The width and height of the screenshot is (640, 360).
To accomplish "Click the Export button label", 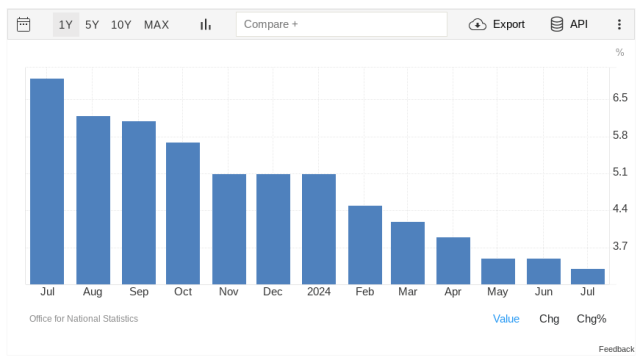I will tap(509, 24).
